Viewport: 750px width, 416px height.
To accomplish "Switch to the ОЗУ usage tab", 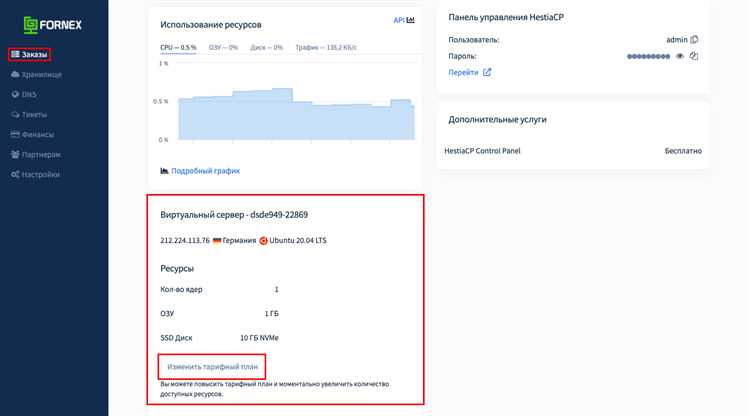I will coord(223,48).
